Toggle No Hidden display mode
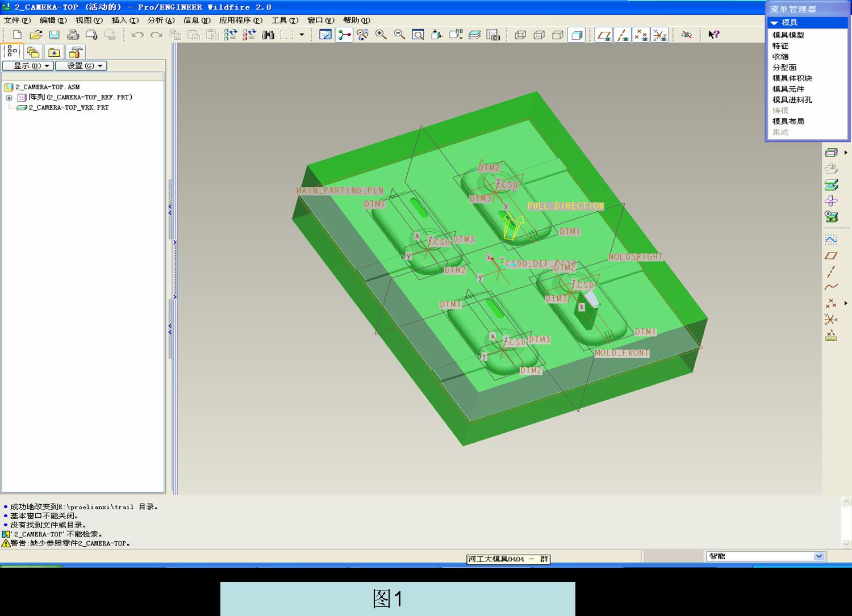852x616 pixels. [558, 35]
